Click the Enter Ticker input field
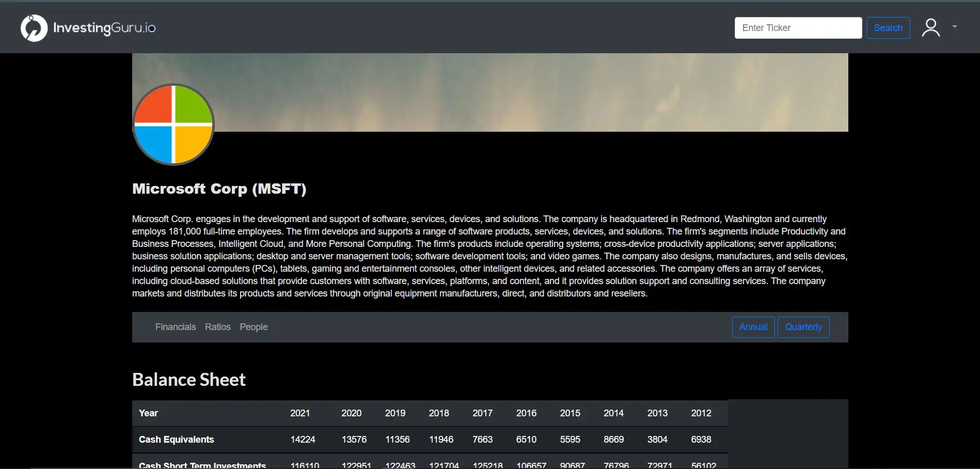The width and height of the screenshot is (980, 469). click(798, 28)
